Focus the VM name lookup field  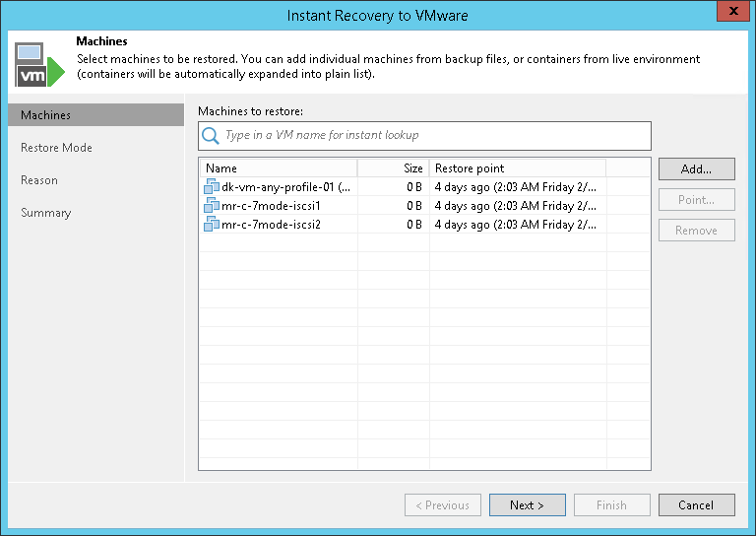pos(433,136)
